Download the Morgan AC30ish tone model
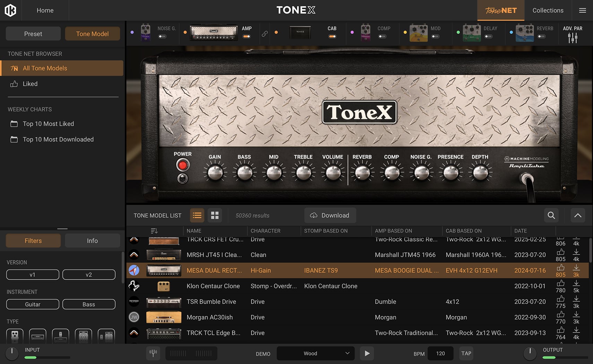 (576, 314)
